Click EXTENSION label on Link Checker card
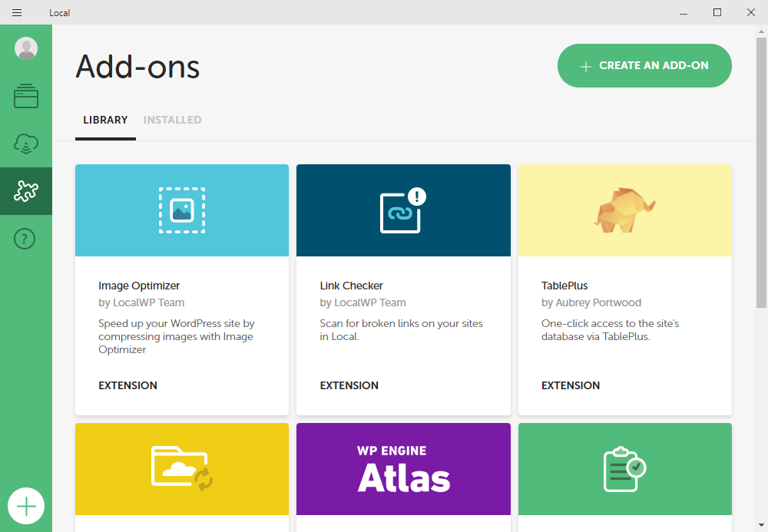This screenshot has width=768, height=532. pos(349,385)
